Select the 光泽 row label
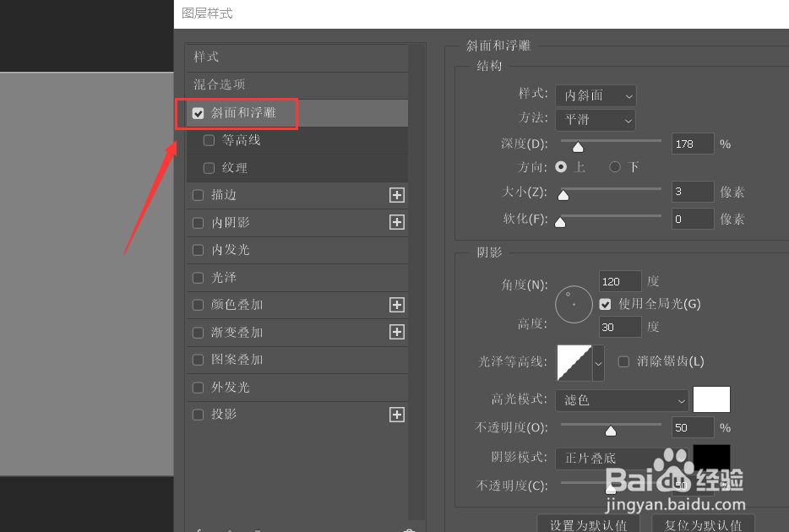Screen dimensions: 789x532 click(x=224, y=278)
